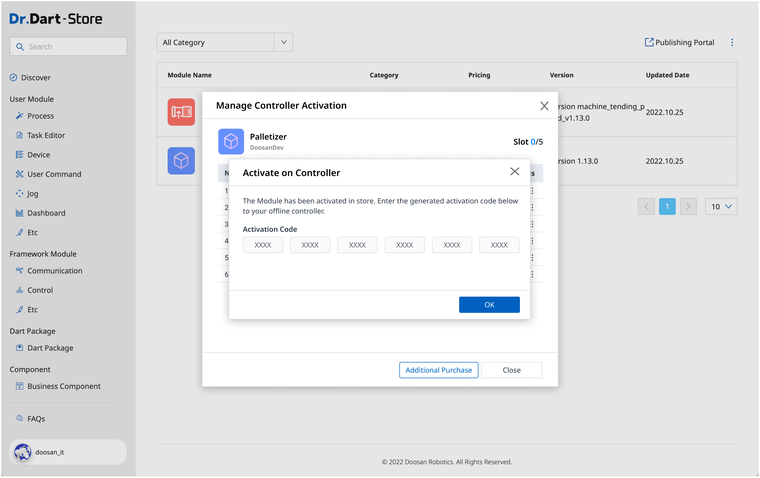Click the red machine tending module thumbnail
Screen dimensions: 760x478
pyautogui.click(x=181, y=112)
